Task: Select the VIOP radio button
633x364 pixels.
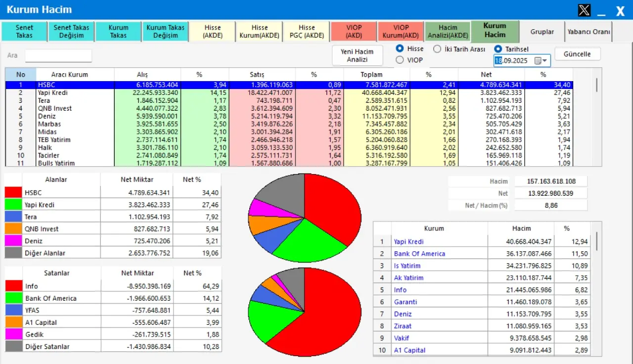Action: point(400,60)
